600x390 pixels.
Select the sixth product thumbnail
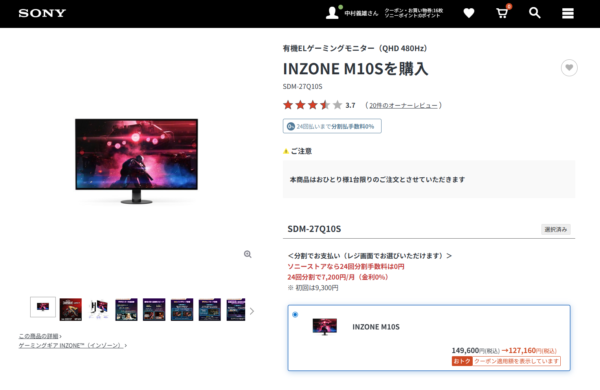[x=182, y=309]
